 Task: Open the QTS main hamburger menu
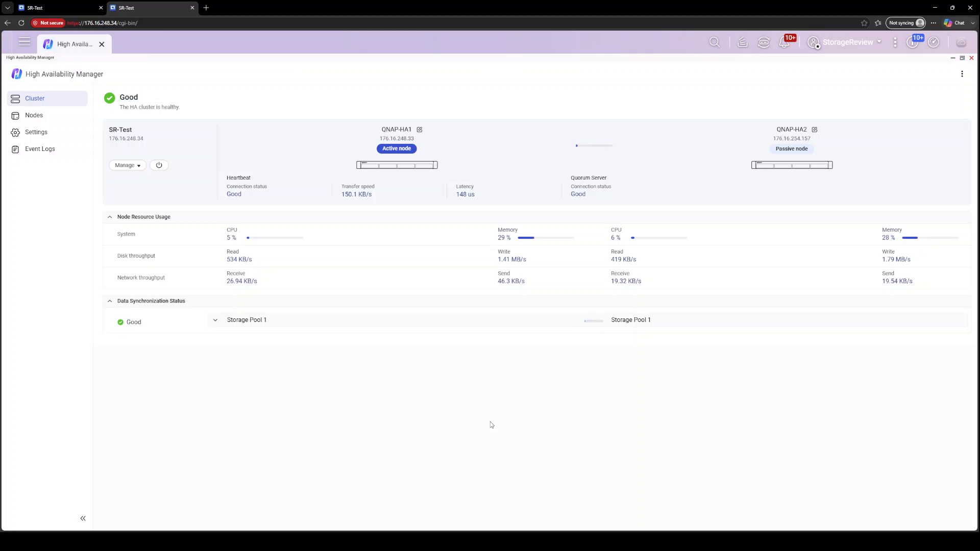[x=24, y=42]
